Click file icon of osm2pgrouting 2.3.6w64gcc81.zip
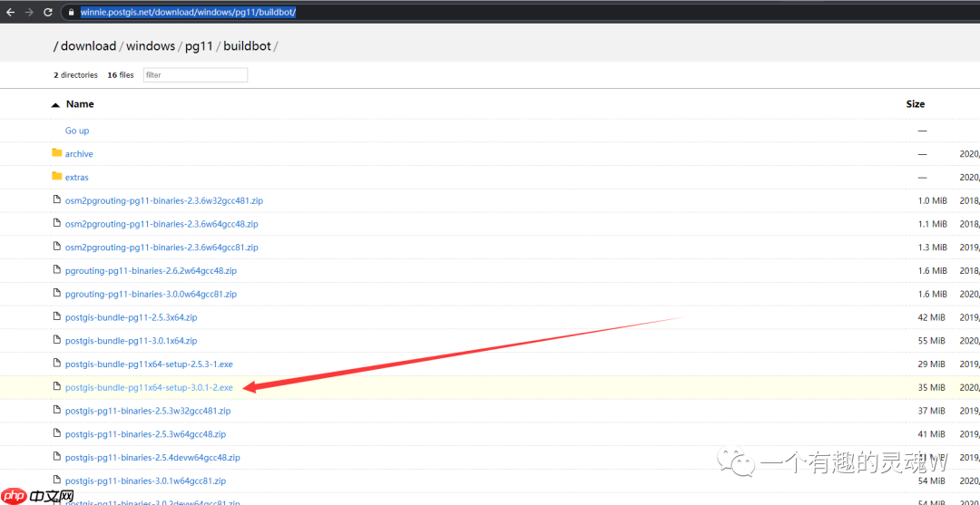 click(57, 247)
